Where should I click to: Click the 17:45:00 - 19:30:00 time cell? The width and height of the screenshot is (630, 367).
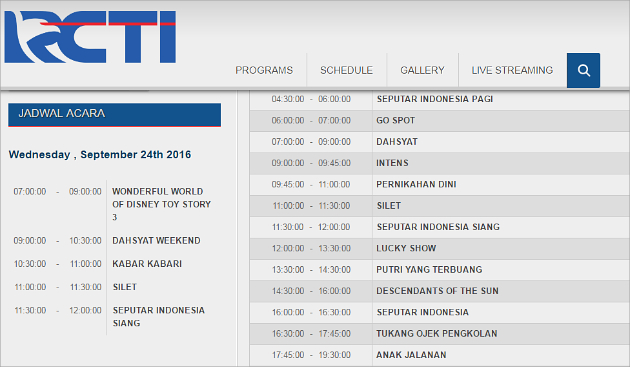(x=311, y=355)
